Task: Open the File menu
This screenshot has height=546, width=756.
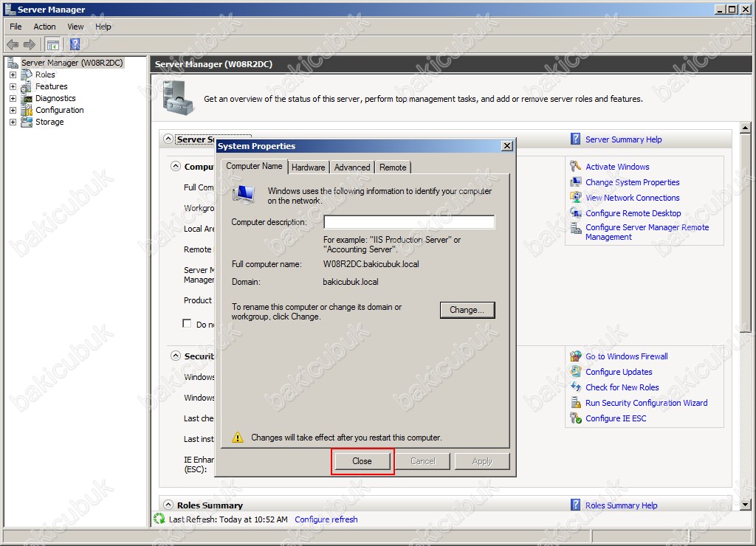Action: [x=16, y=27]
